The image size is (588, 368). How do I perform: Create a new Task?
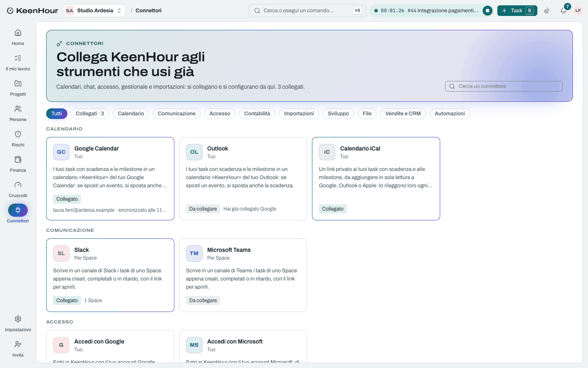point(517,11)
